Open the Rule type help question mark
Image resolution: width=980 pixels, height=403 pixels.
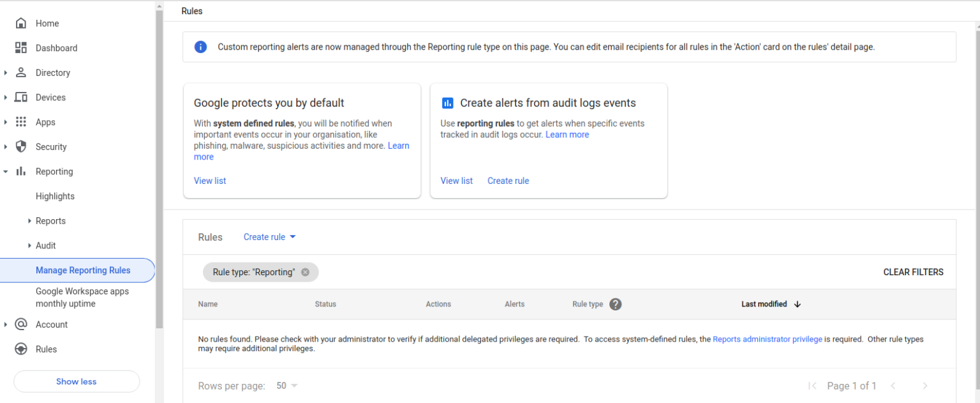pos(615,304)
